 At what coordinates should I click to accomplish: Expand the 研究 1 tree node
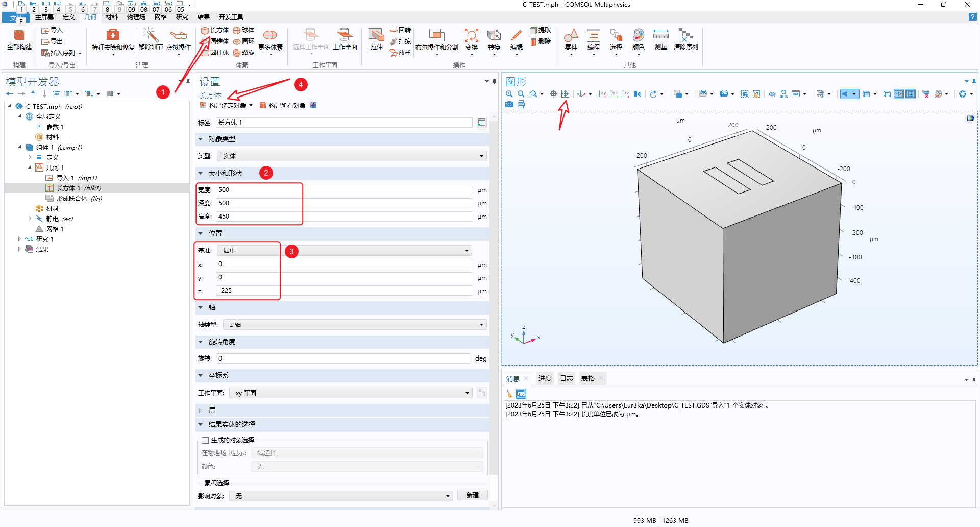tap(20, 239)
